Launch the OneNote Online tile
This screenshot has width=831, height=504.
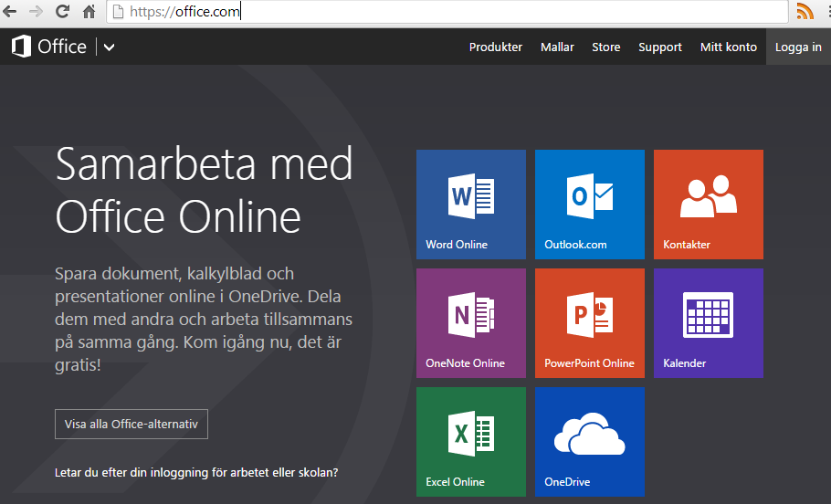point(471,323)
